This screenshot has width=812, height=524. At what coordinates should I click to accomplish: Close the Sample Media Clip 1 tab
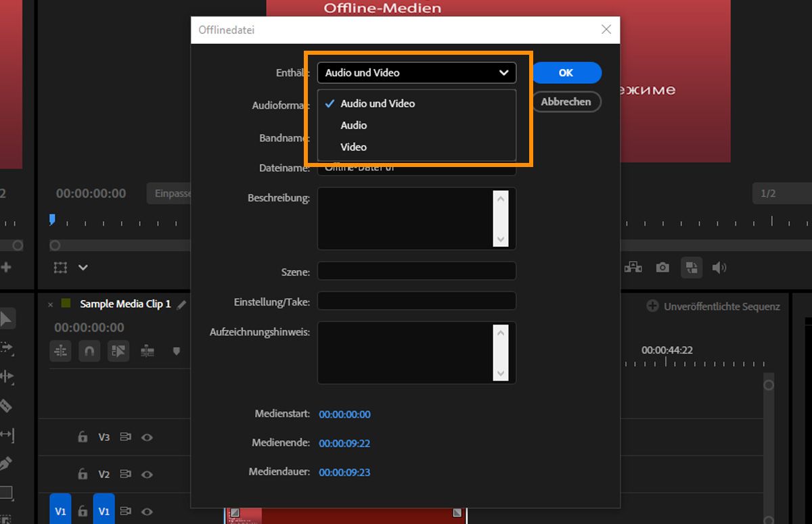click(50, 305)
